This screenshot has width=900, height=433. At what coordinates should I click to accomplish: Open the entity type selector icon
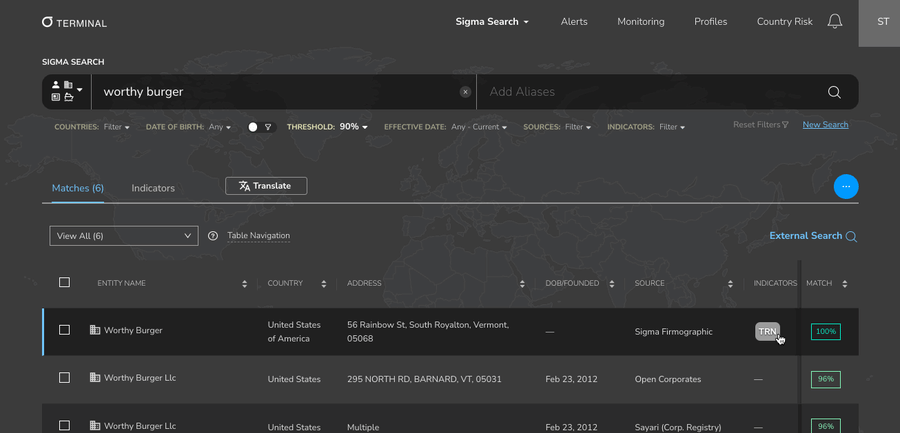66,92
